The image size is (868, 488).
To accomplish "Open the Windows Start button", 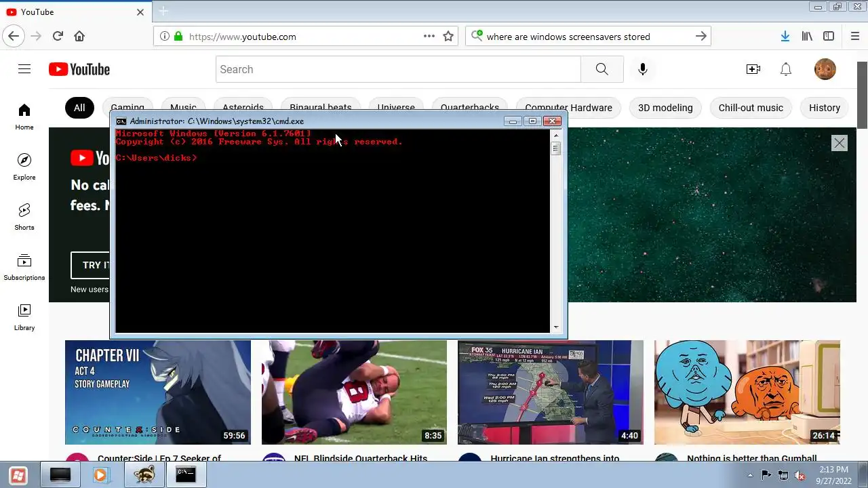I will click(x=18, y=475).
